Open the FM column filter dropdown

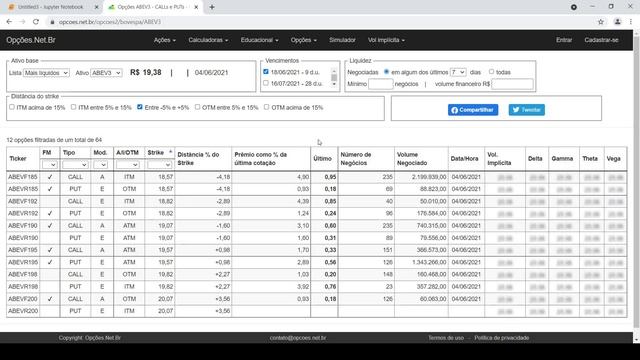(49, 164)
